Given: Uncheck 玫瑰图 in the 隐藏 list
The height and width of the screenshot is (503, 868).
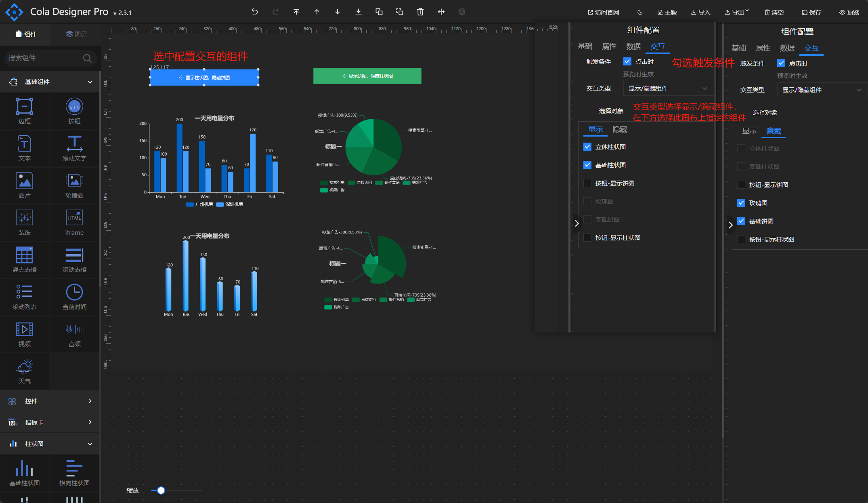Looking at the screenshot, I should click(741, 203).
